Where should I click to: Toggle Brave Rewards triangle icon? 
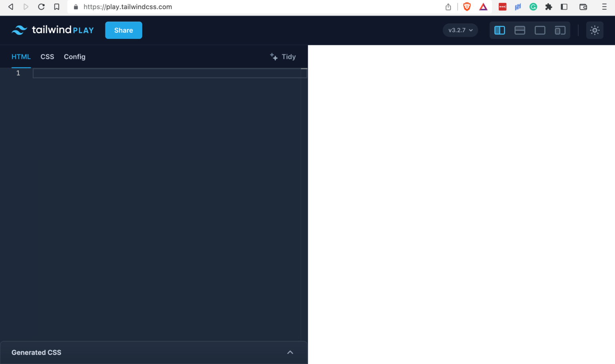[483, 7]
